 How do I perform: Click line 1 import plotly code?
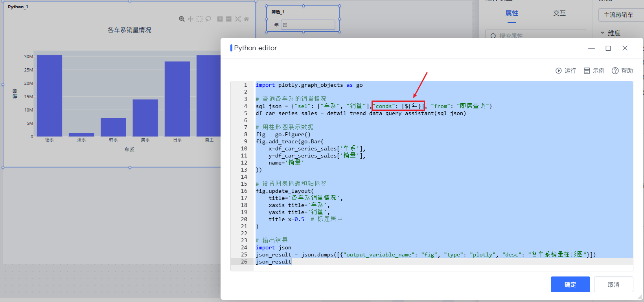pos(309,85)
